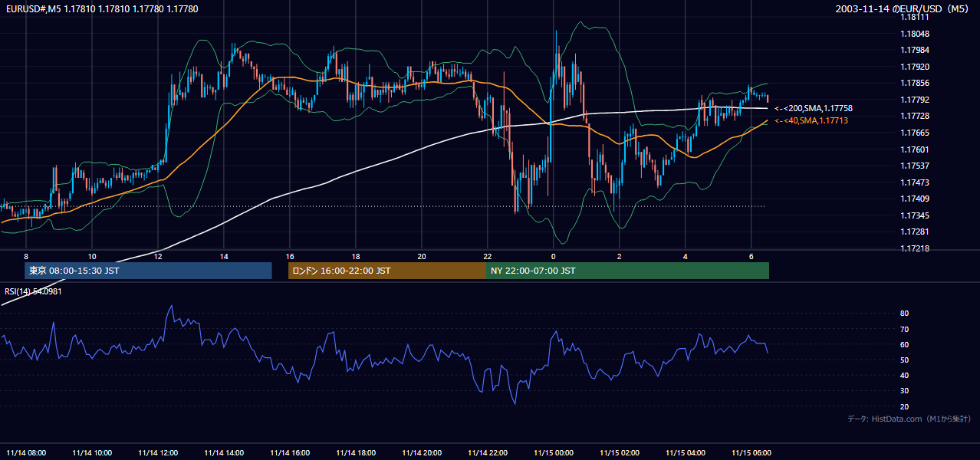Screen dimensions: 980x460
Task: Click hour label 12 under price chart
Action: [158, 256]
